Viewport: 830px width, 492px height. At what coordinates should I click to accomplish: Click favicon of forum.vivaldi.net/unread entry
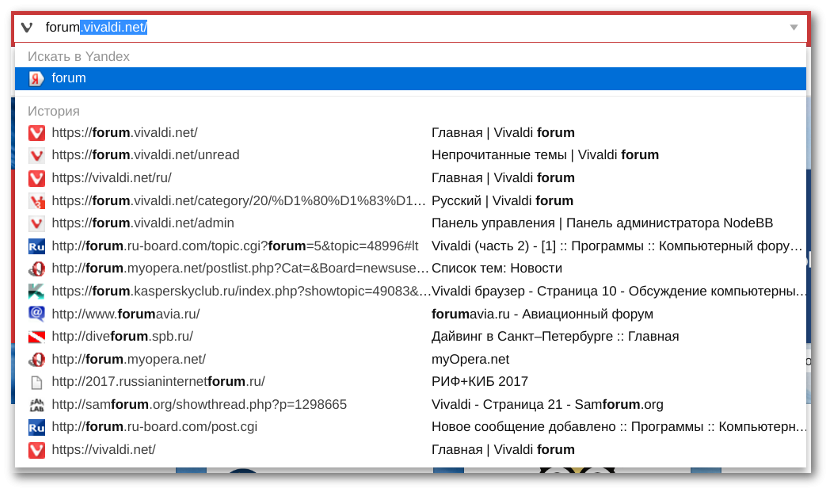click(36, 155)
